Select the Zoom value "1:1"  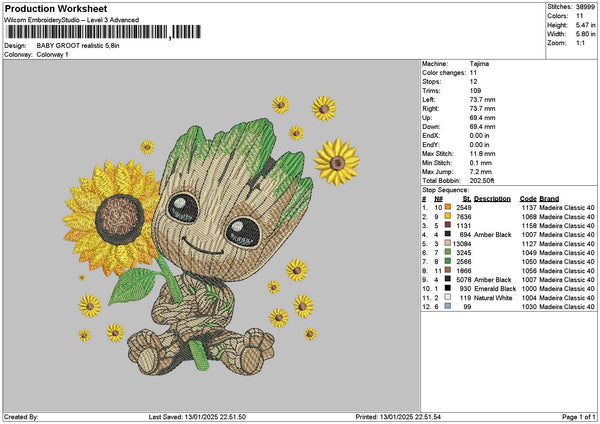coord(580,43)
